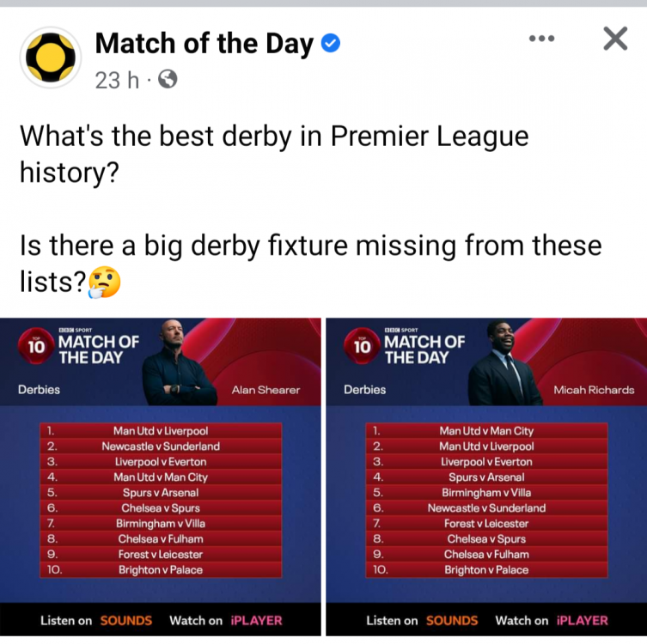Click the thinking face emoji in the post
Screen dimensions: 647x644
click(x=104, y=282)
